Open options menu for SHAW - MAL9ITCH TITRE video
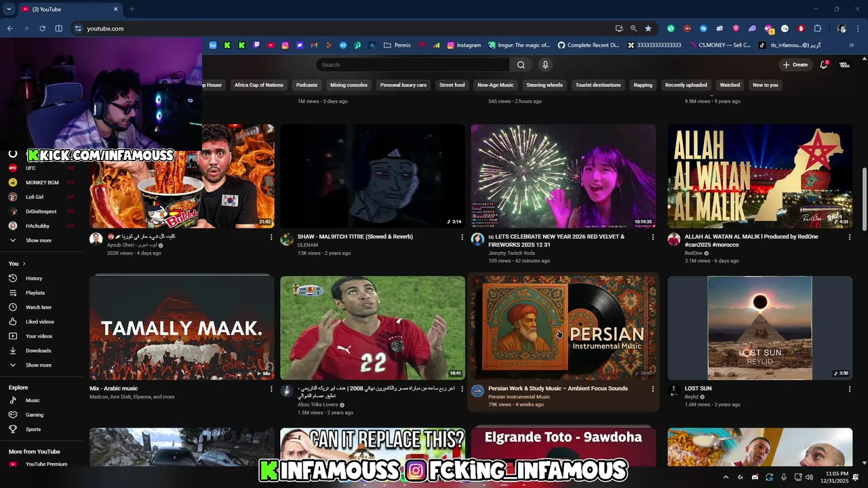868x488 pixels. coord(462,238)
